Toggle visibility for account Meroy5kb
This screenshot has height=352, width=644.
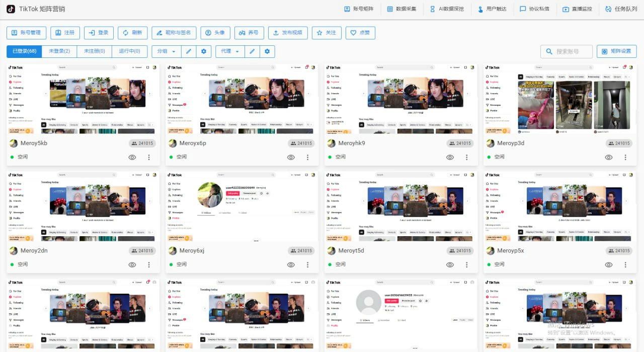pyautogui.click(x=132, y=157)
